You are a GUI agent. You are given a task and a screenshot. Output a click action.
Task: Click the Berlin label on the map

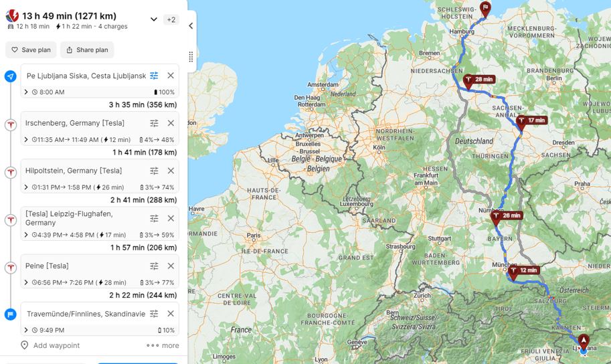point(553,78)
